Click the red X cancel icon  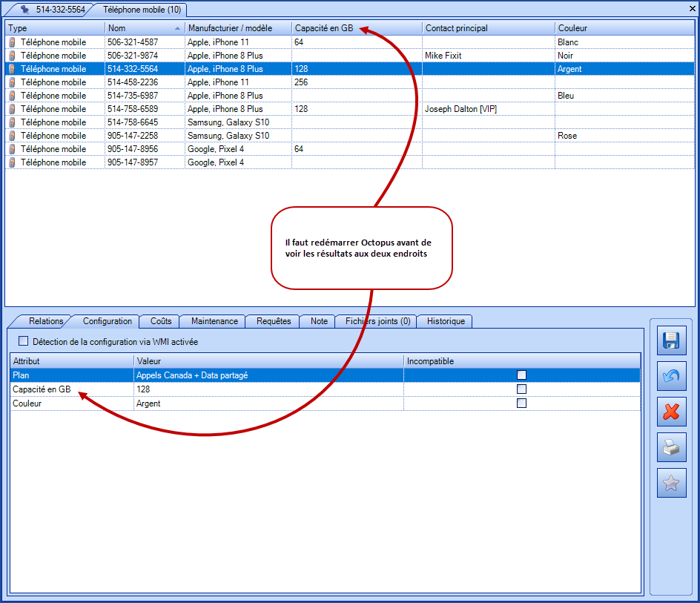671,412
